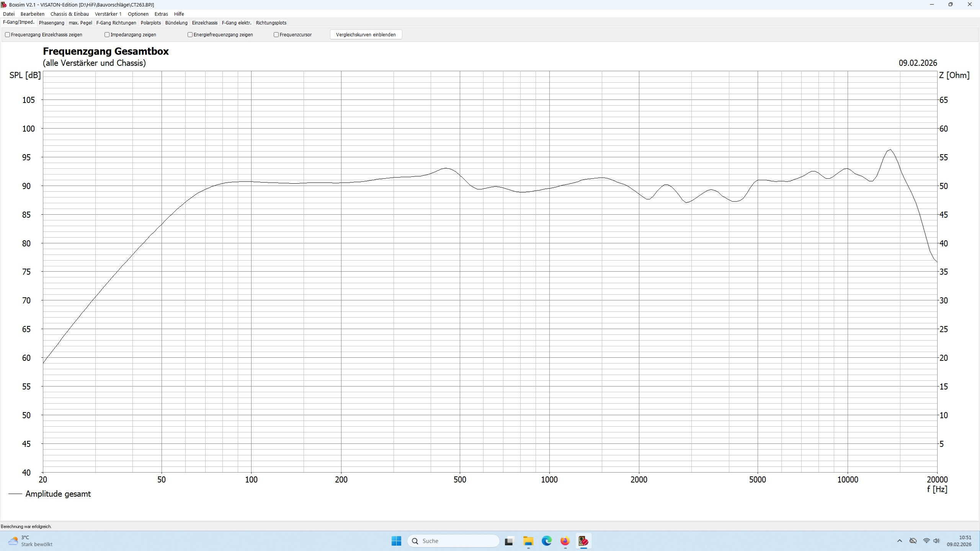Viewport: 980px width, 551px height.
Task: Switch to the Polarplots tab
Action: pyautogui.click(x=150, y=23)
